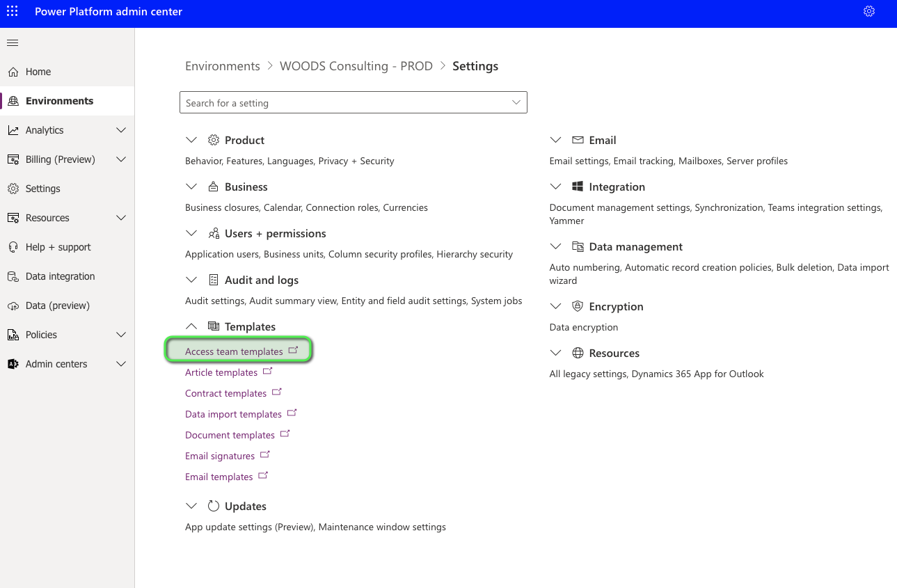
Task: Click the Environments globe icon
Action: coord(13,101)
